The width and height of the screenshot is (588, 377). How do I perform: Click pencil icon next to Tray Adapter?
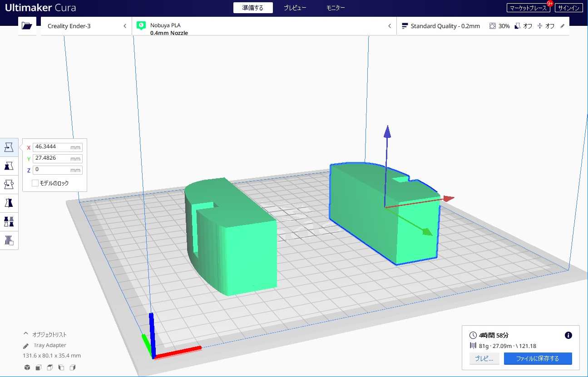coord(26,346)
